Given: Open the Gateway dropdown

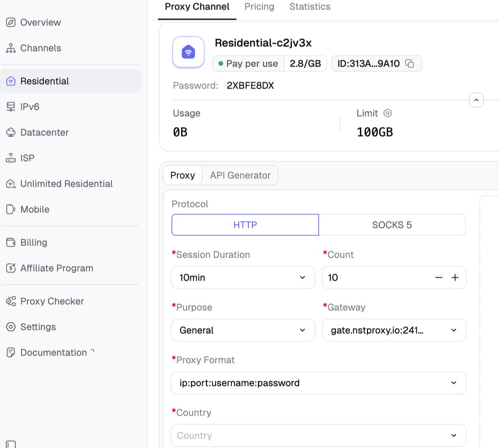Looking at the screenshot, I should tap(394, 330).
